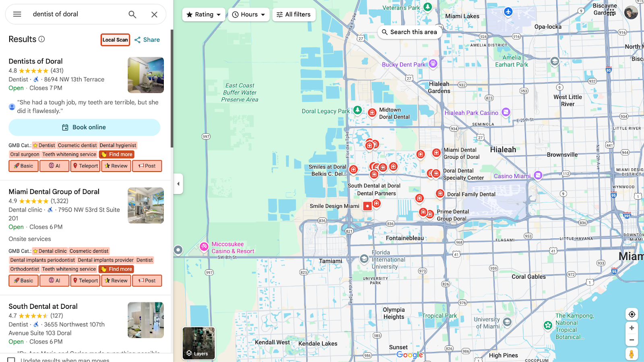Zoom out on the map
Screen dimensions: 644x362
632,340
